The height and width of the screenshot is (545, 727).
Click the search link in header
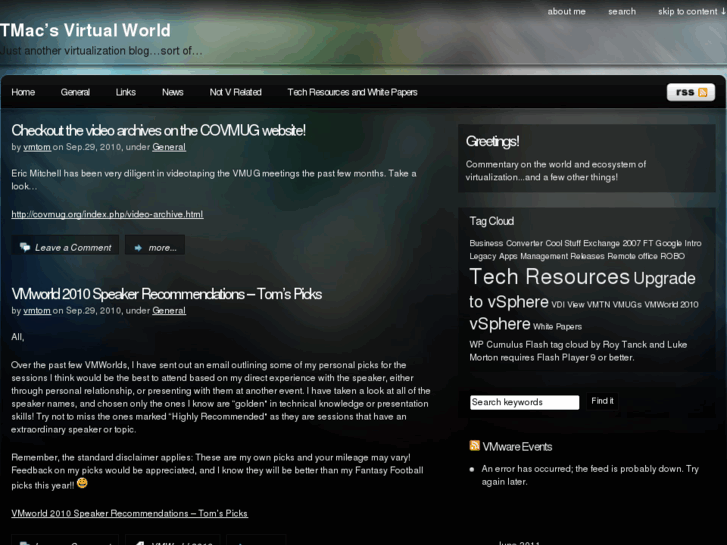tap(622, 12)
